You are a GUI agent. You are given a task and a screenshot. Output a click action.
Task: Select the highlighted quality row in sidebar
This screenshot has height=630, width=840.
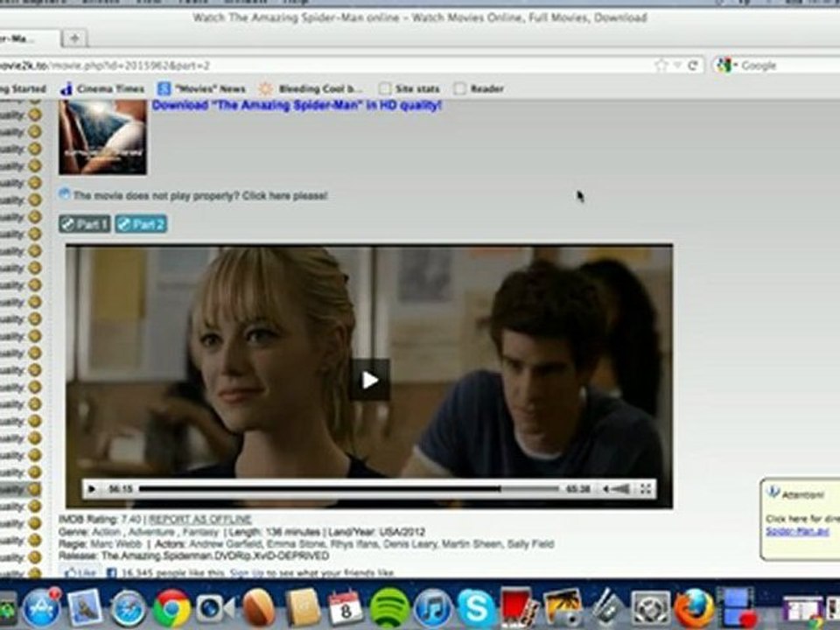[x=21, y=488]
